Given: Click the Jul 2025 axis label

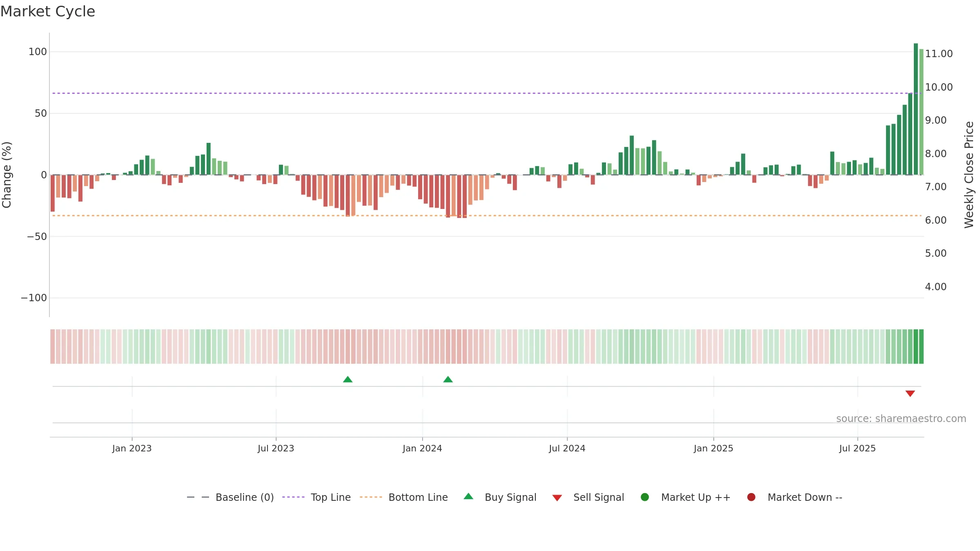Looking at the screenshot, I should tap(857, 448).
